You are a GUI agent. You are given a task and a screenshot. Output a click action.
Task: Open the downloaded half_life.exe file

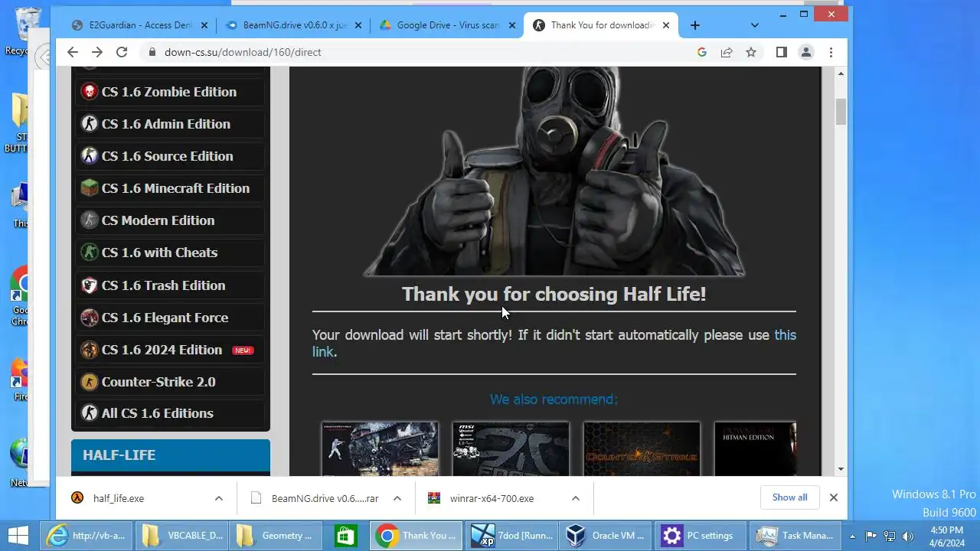pos(119,498)
